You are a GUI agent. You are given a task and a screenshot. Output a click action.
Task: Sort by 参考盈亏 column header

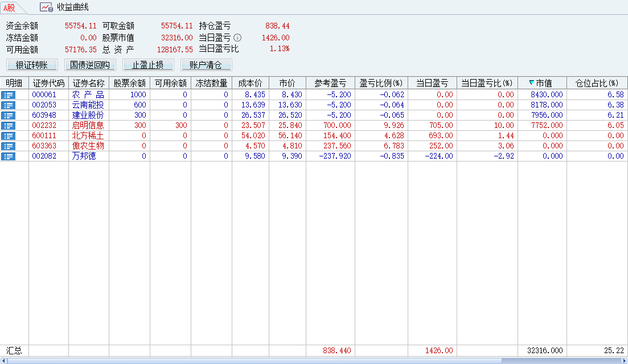point(330,83)
